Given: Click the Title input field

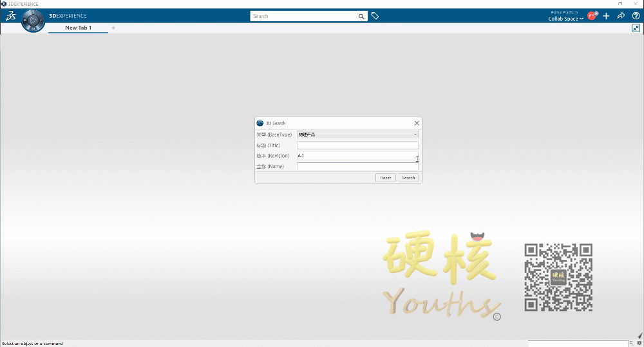Looking at the screenshot, I should [x=357, y=145].
